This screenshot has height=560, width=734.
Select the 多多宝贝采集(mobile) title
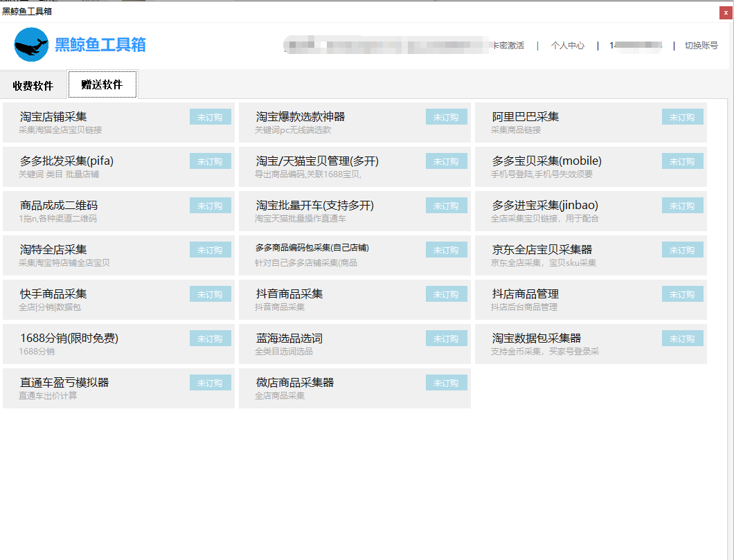pos(547,161)
